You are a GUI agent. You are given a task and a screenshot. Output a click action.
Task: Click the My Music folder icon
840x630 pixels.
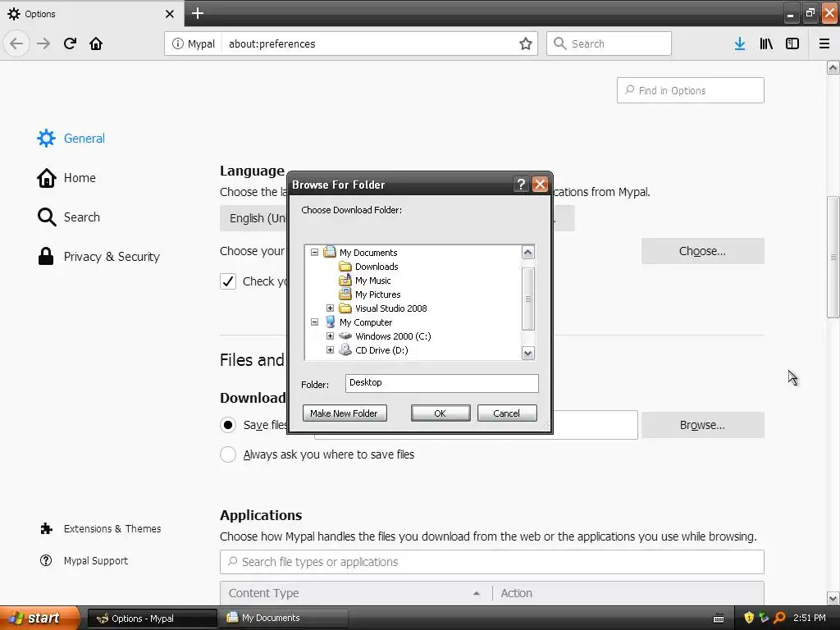point(345,280)
